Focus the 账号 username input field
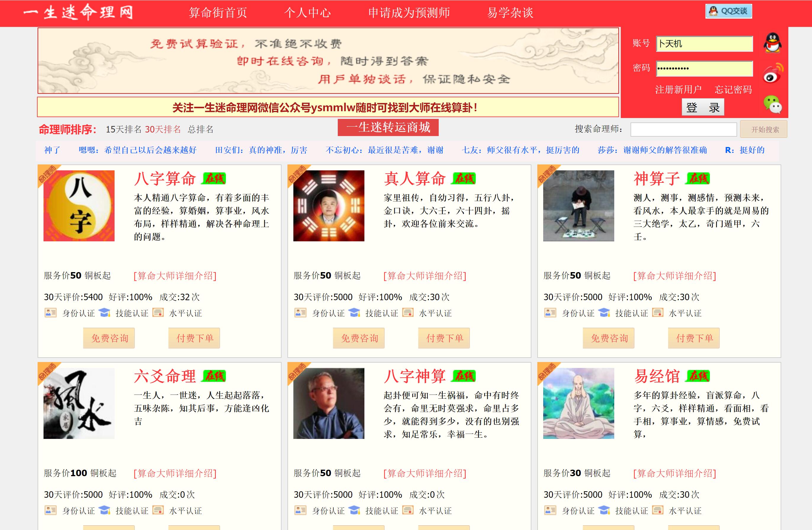 (704, 44)
